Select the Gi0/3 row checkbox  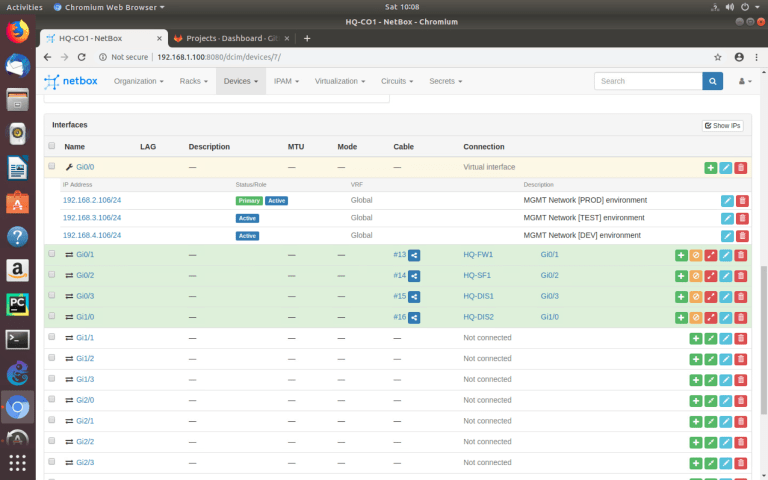(x=51, y=295)
